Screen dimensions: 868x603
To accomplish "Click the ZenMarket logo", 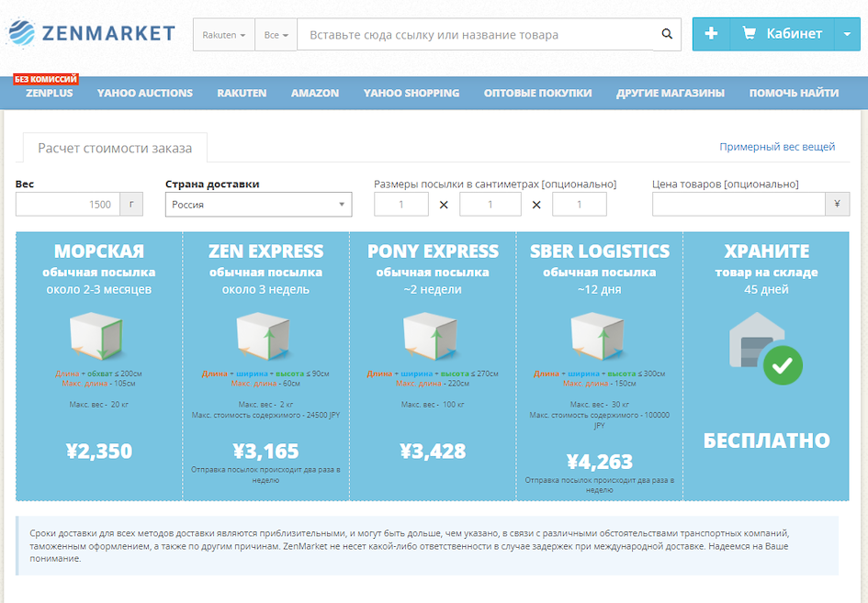I will (91, 33).
